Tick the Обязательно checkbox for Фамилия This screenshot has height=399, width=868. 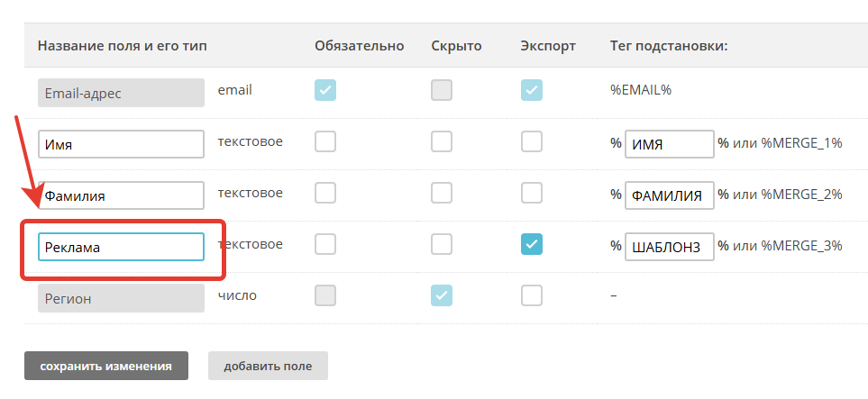pyautogui.click(x=325, y=194)
